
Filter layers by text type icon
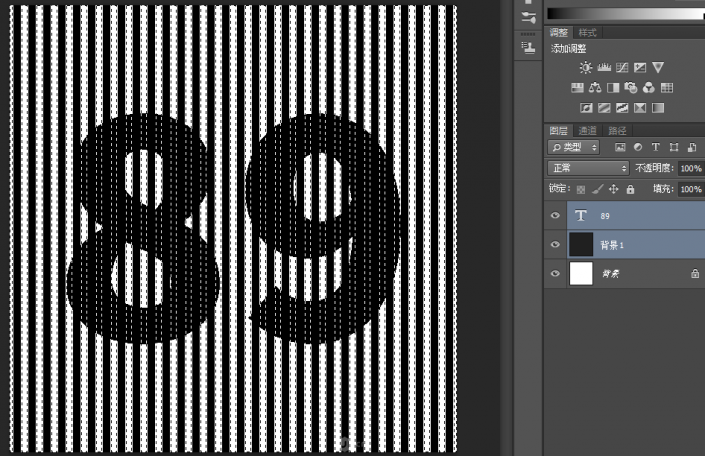pyautogui.click(x=656, y=147)
